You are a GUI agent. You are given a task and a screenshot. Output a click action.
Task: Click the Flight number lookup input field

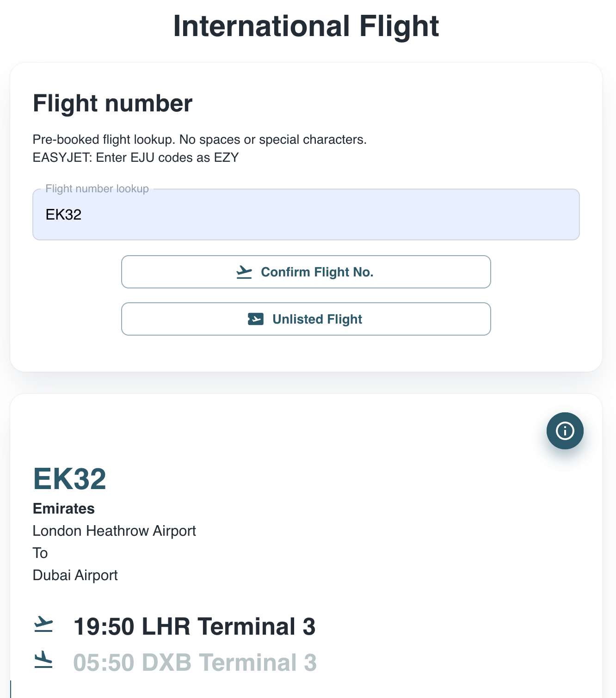306,214
